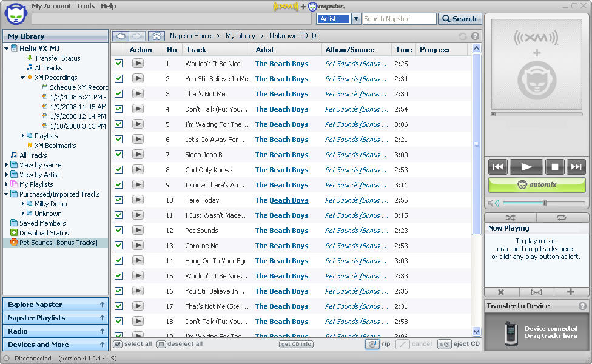This screenshot has height=364, width=592.
Task: Click the envelope share icon
Action: tap(536, 292)
